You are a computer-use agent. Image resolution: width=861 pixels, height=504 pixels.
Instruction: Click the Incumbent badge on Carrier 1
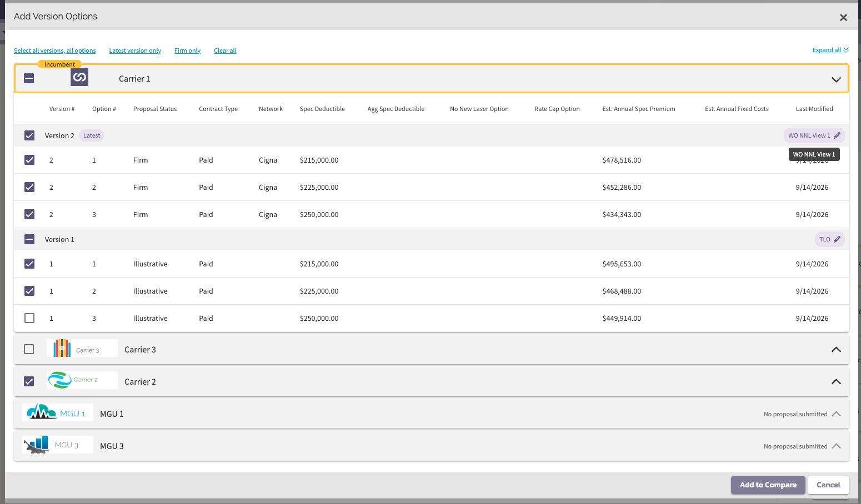click(x=59, y=64)
